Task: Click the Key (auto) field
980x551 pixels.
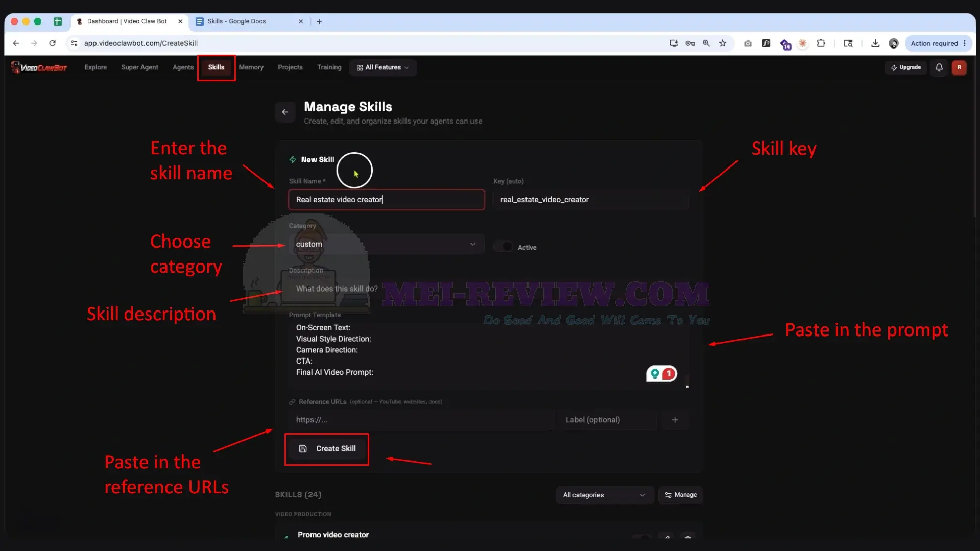Action: [591, 200]
